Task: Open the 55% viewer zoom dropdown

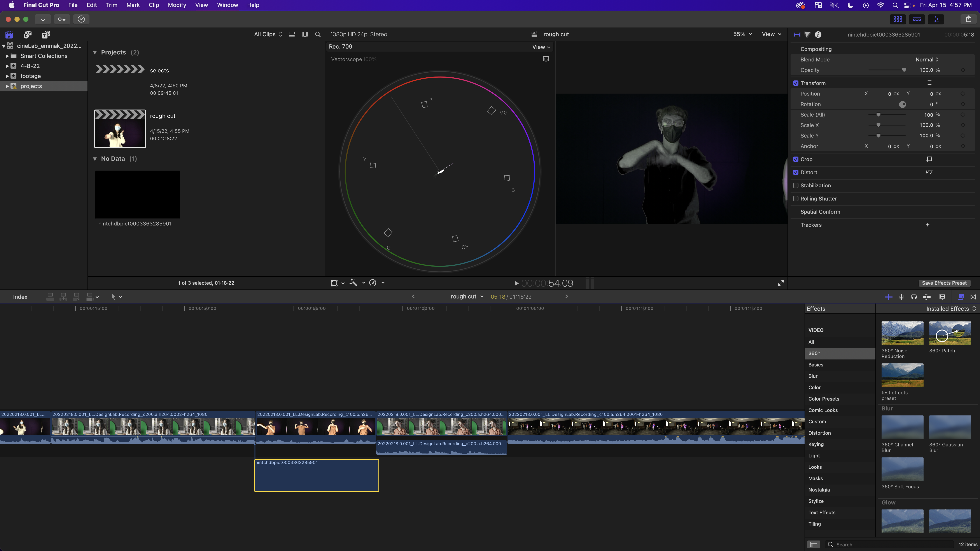Action: click(742, 34)
